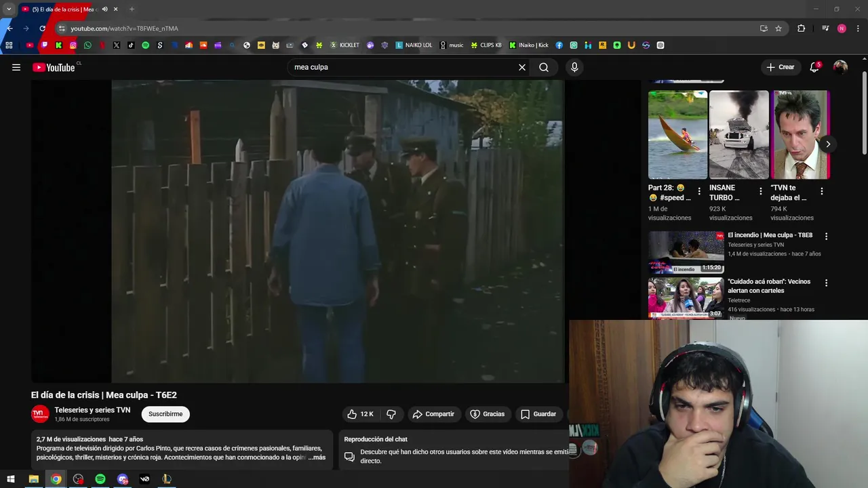Open options for the 'TVN te dejaba el' short
The height and width of the screenshot is (488, 868).
821,192
